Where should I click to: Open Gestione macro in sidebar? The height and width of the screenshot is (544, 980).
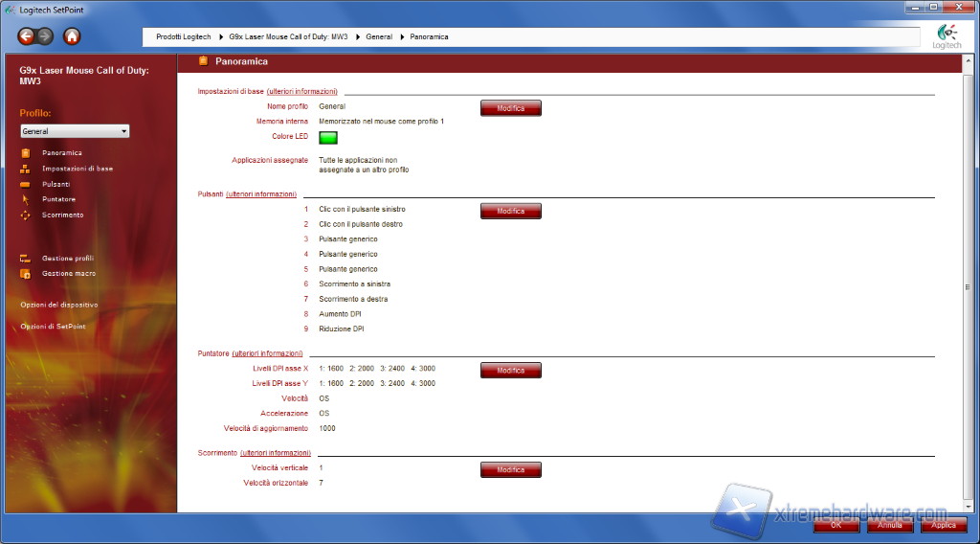(67, 274)
